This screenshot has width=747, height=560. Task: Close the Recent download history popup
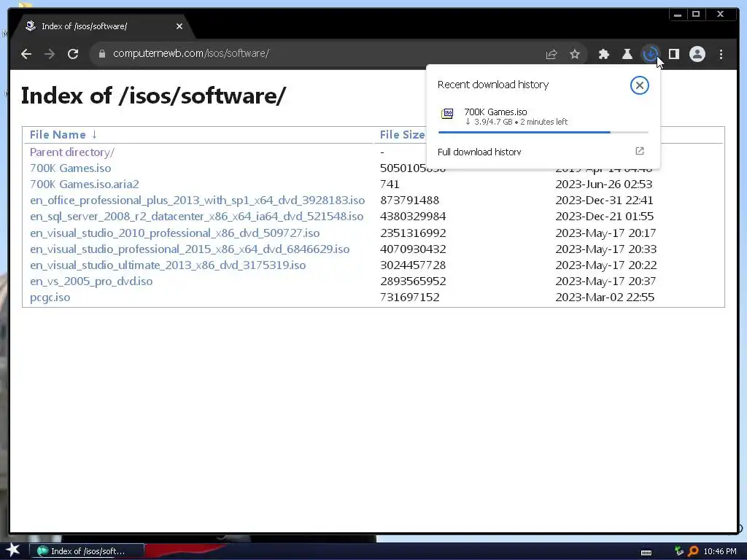(x=639, y=85)
